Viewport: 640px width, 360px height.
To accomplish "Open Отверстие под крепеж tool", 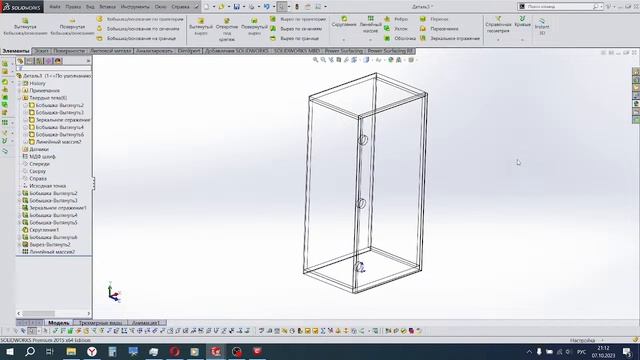I will 227,29.
